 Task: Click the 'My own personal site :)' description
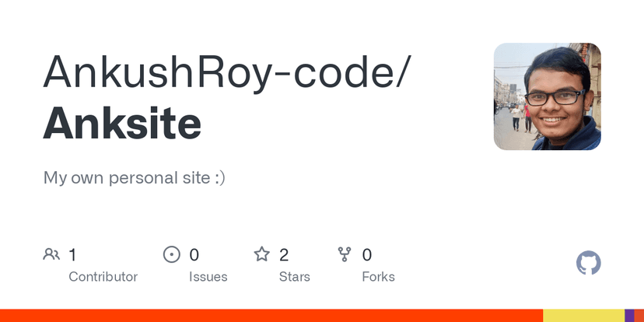[x=134, y=177]
